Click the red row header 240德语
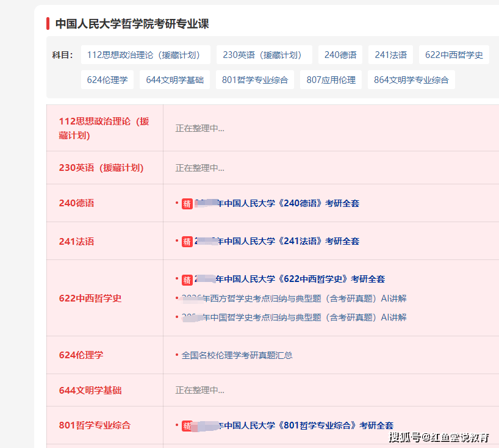 [76, 203]
